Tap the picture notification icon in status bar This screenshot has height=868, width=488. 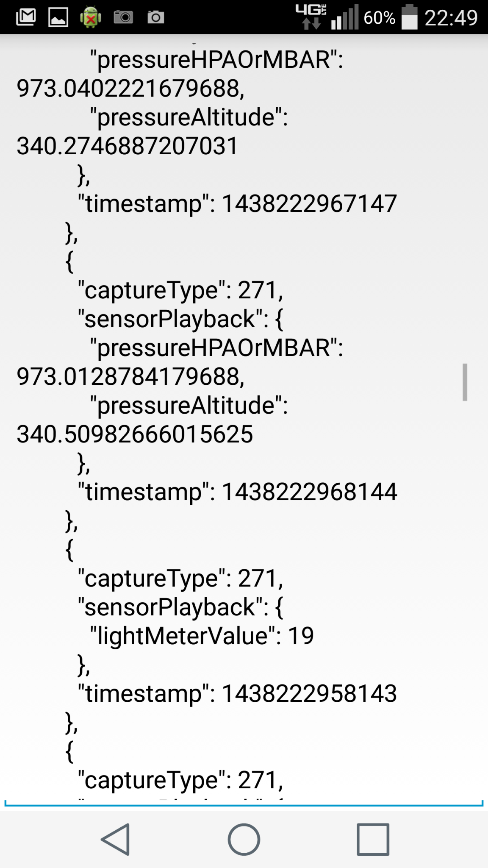point(58,17)
